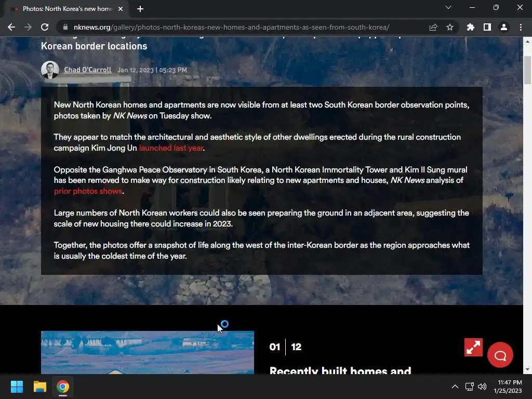
Task: Open the volume speaker tray icon
Action: click(x=482, y=387)
